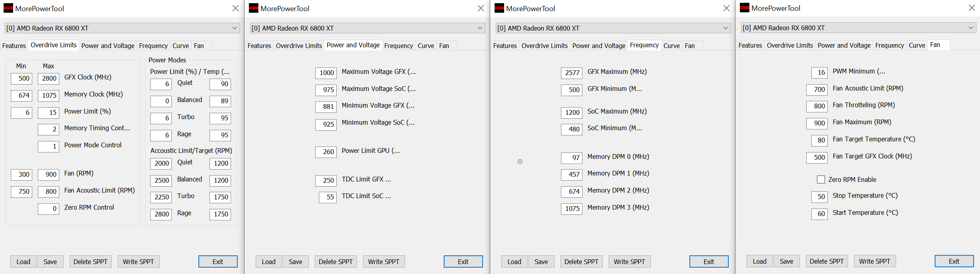The width and height of the screenshot is (980, 274).
Task: Click Fan (RPM) min field showing 300
Action: point(21,175)
